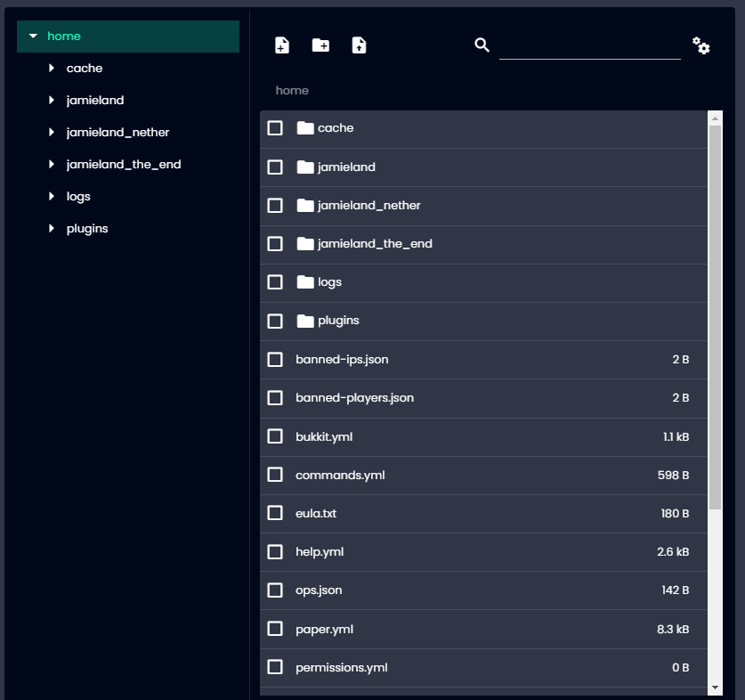
Task: Click the jamieland_the_end folder icon in list
Action: tap(305, 244)
